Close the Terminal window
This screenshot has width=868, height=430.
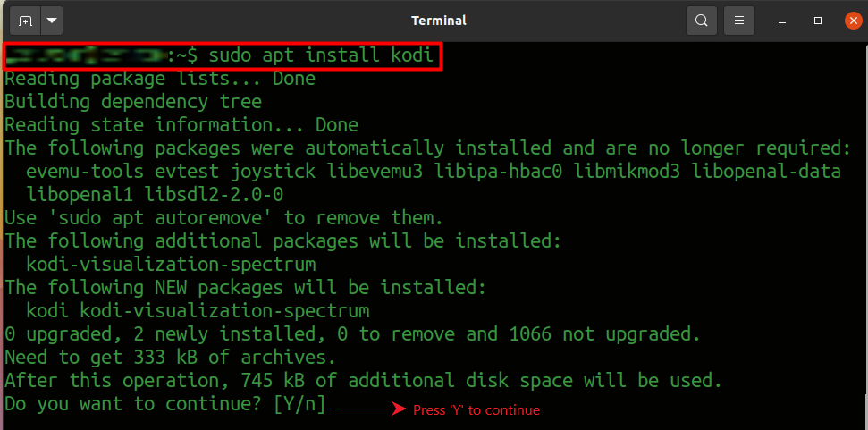[x=853, y=21]
